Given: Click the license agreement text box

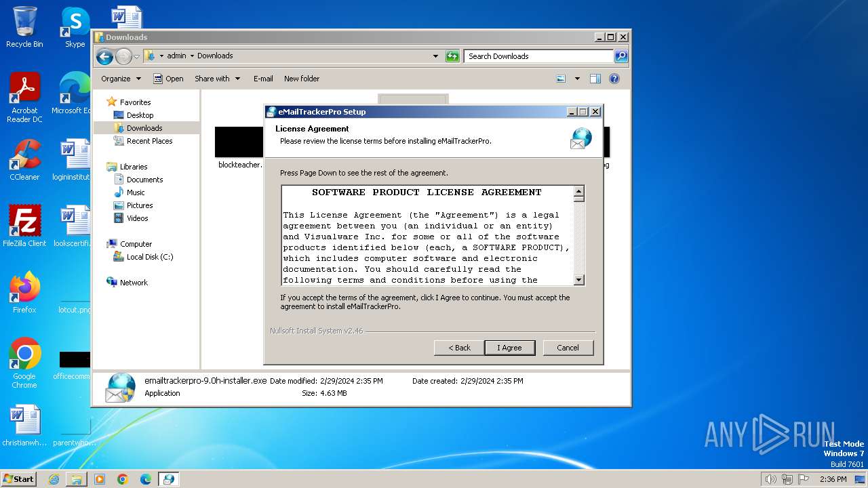Looking at the screenshot, I should pos(427,235).
